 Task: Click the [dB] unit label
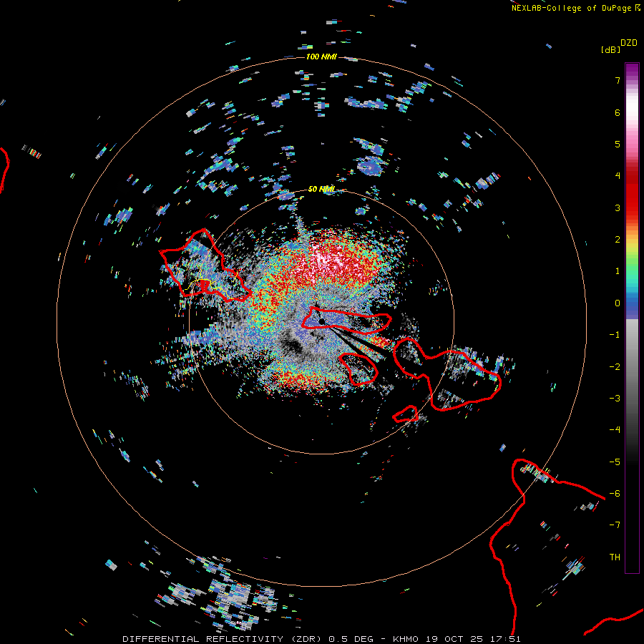[x=611, y=49]
